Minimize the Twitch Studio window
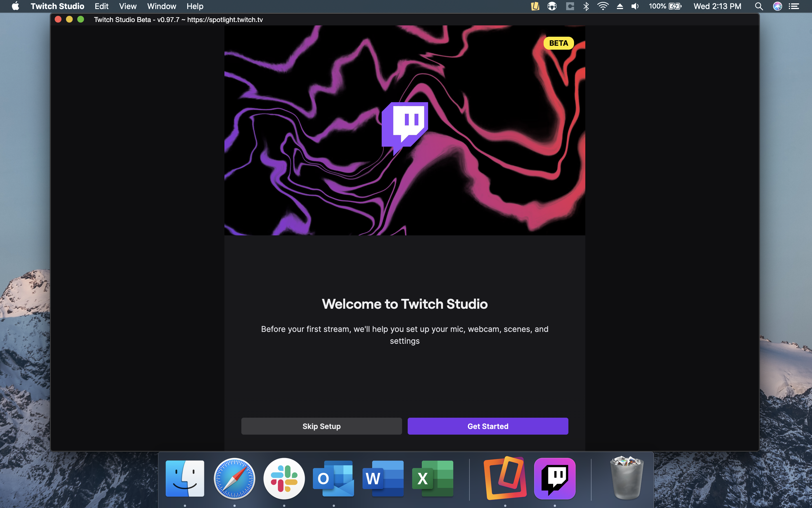Image resolution: width=812 pixels, height=508 pixels. tap(69, 19)
